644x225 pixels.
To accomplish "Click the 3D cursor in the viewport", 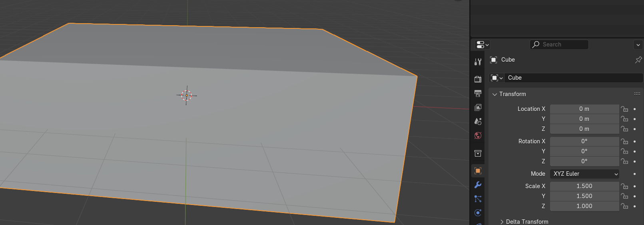I will 187,95.
